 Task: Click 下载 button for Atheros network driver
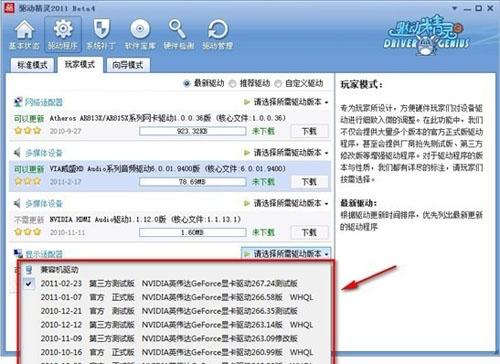click(x=309, y=131)
